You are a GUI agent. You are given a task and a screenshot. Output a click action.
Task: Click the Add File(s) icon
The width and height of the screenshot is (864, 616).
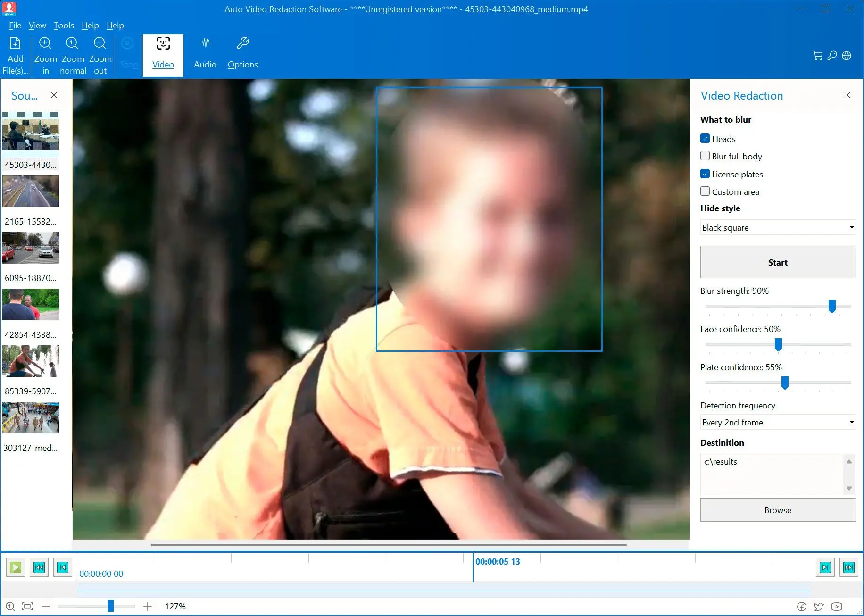(15, 44)
